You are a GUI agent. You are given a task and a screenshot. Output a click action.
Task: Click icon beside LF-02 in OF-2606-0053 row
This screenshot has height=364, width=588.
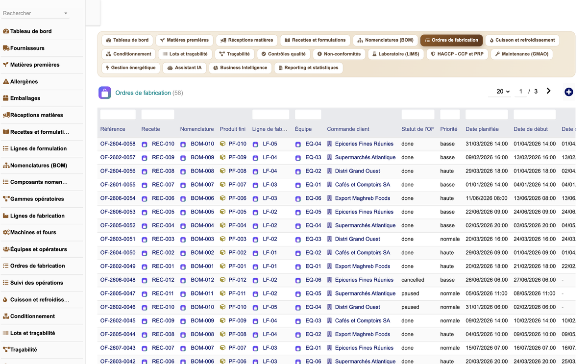click(255, 213)
